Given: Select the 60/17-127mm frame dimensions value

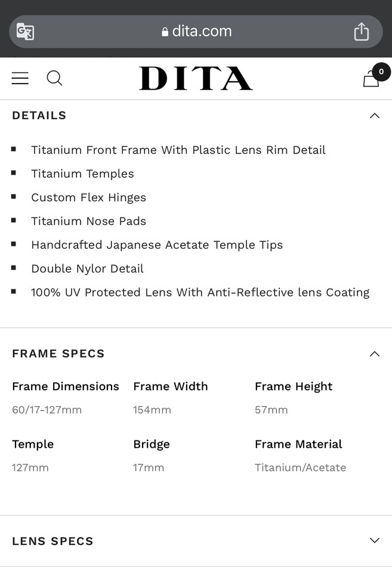Looking at the screenshot, I should pyautogui.click(x=47, y=409).
